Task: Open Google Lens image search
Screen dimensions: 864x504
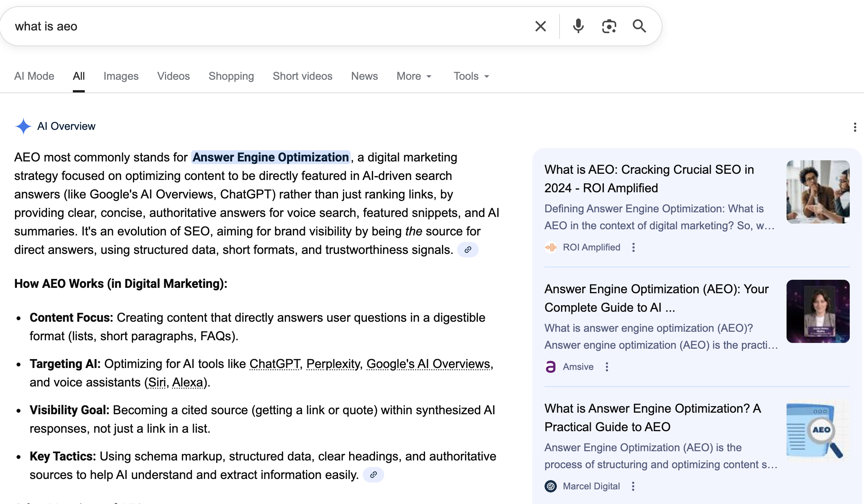Action: [608, 26]
